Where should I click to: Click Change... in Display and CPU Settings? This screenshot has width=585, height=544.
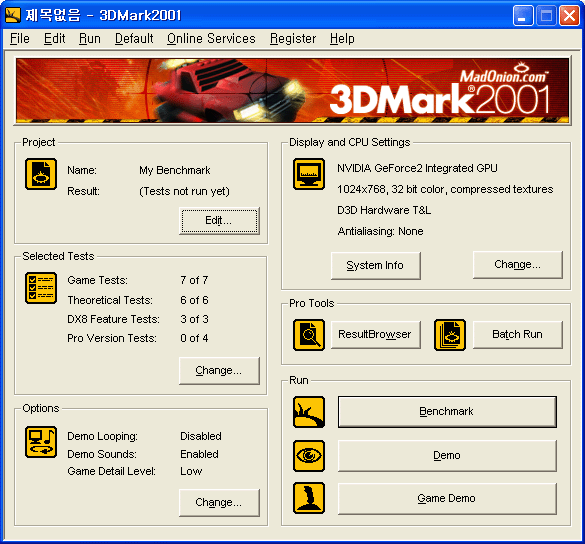click(517, 265)
